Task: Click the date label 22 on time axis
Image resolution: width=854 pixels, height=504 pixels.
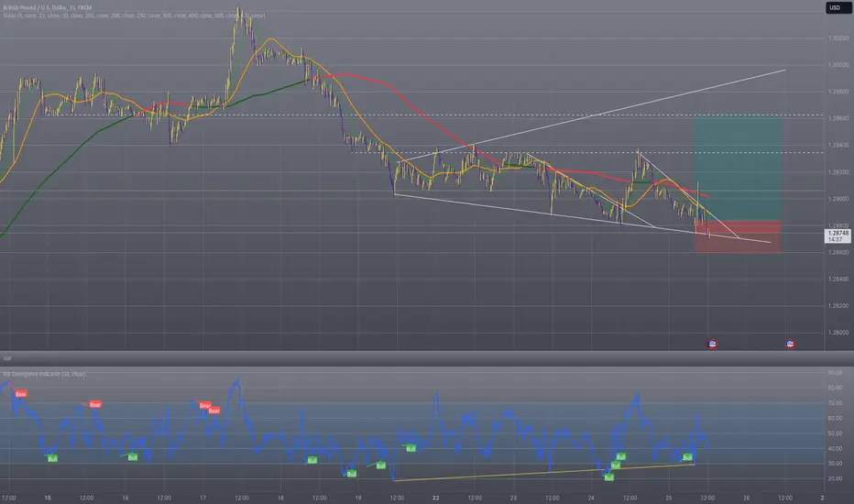Action: [436, 498]
